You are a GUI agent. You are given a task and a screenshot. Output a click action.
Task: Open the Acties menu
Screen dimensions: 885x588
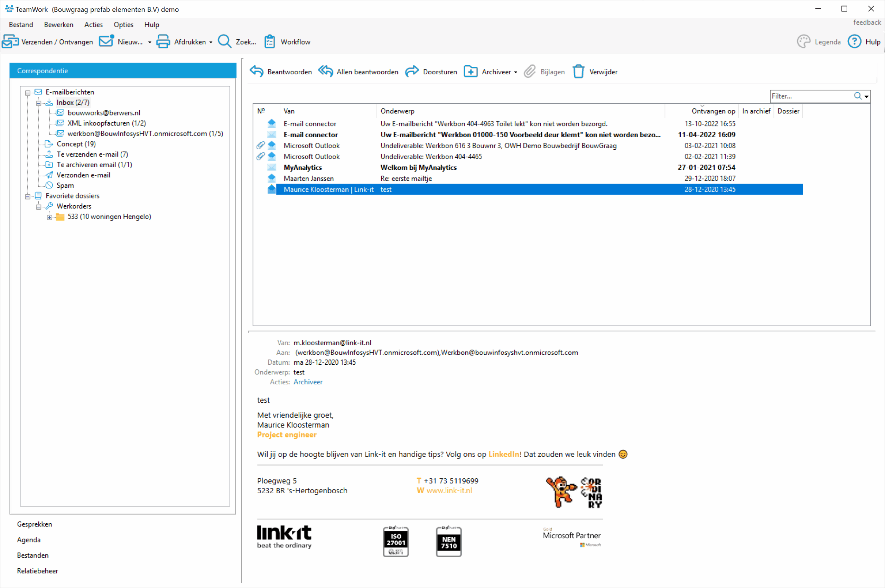click(x=93, y=25)
